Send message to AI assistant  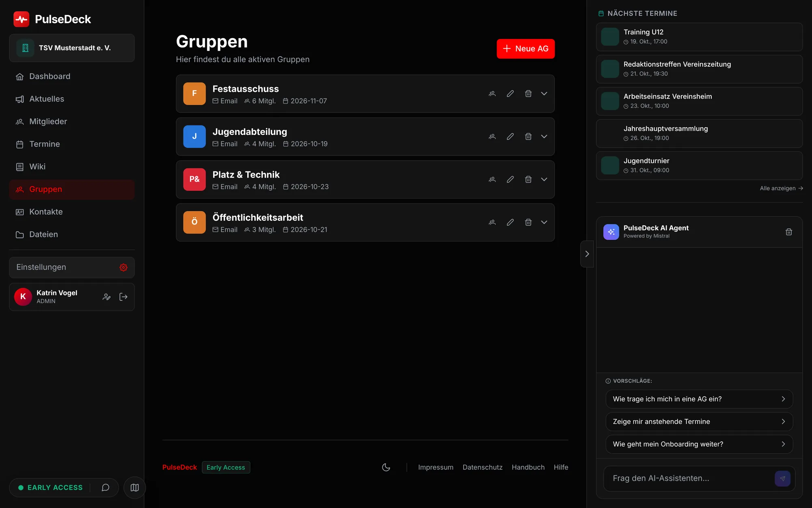pos(782,479)
